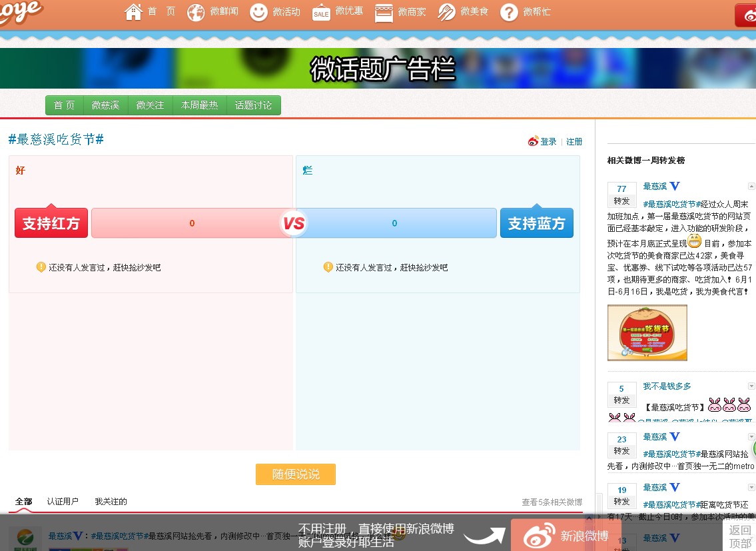Click the 最慈溪 avatar in the bottom feed
This screenshot has height=551, width=756.
25,539
